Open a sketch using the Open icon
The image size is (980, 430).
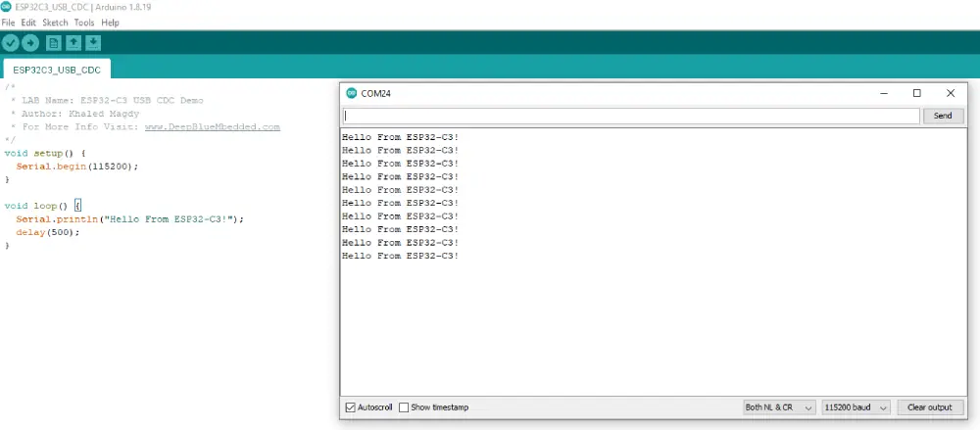pos(73,43)
